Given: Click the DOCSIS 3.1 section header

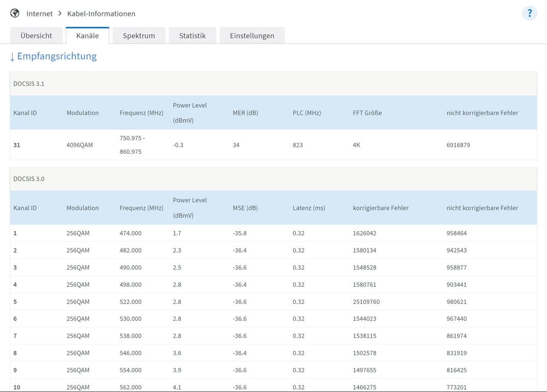Looking at the screenshot, I should [29, 83].
